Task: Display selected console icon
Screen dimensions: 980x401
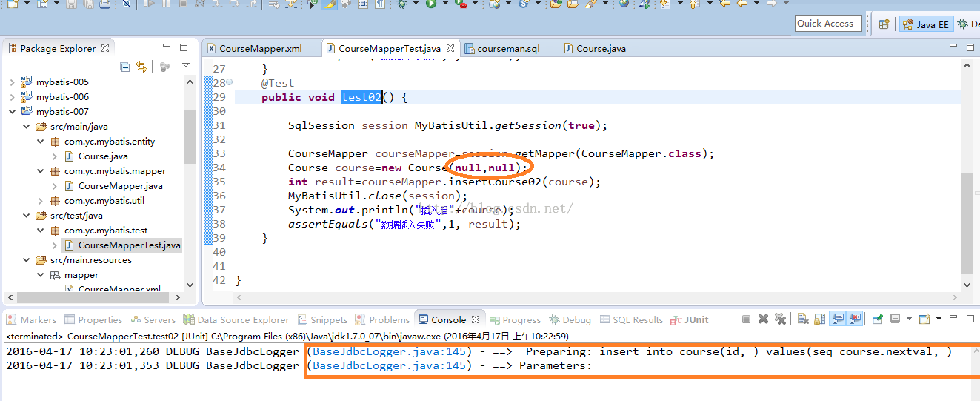Action: coord(895,319)
